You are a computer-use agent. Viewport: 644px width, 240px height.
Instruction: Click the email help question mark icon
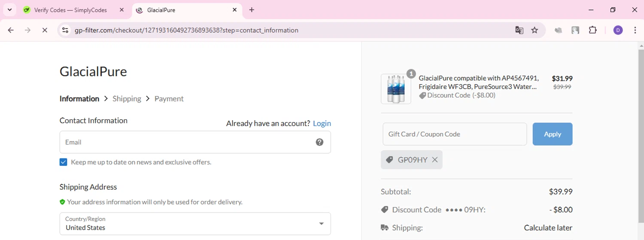tap(319, 142)
